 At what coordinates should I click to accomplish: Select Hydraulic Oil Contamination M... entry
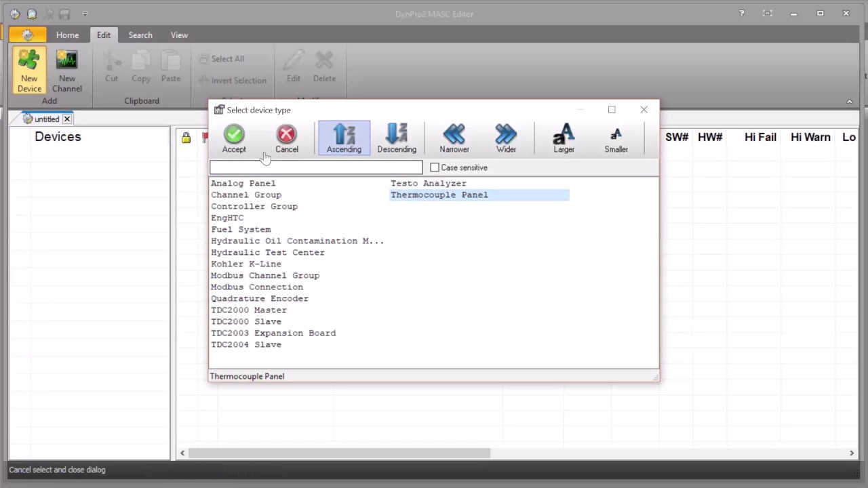pyautogui.click(x=297, y=241)
